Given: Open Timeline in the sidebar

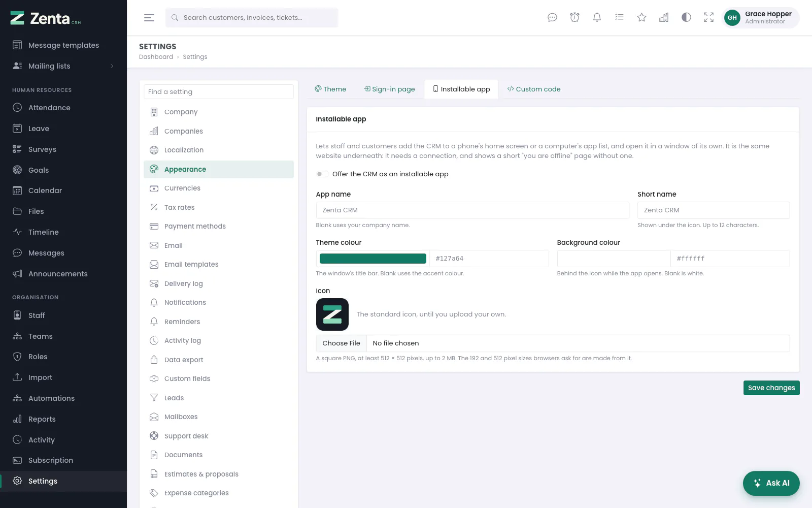Looking at the screenshot, I should 63,232.
